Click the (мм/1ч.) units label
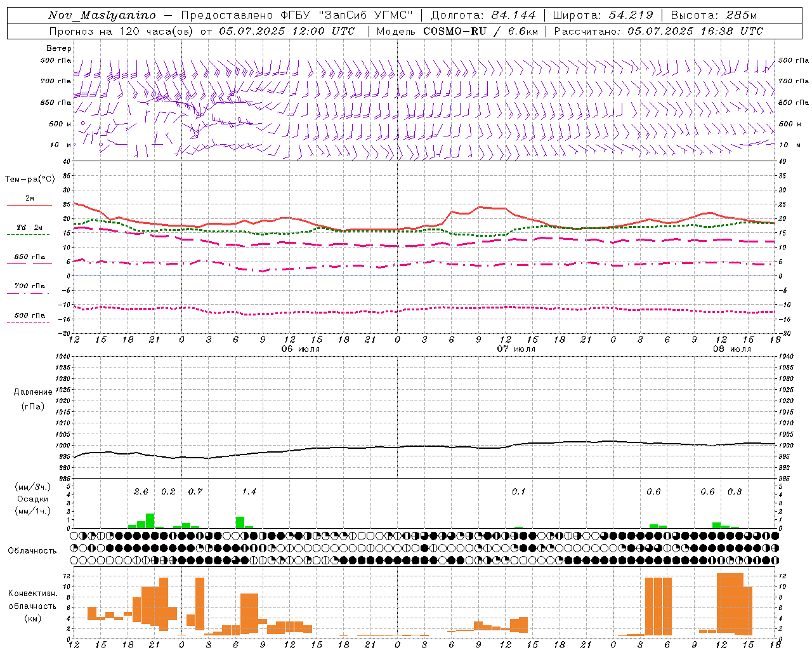Image resolution: width=812 pixels, height=650 pixels. click(33, 511)
